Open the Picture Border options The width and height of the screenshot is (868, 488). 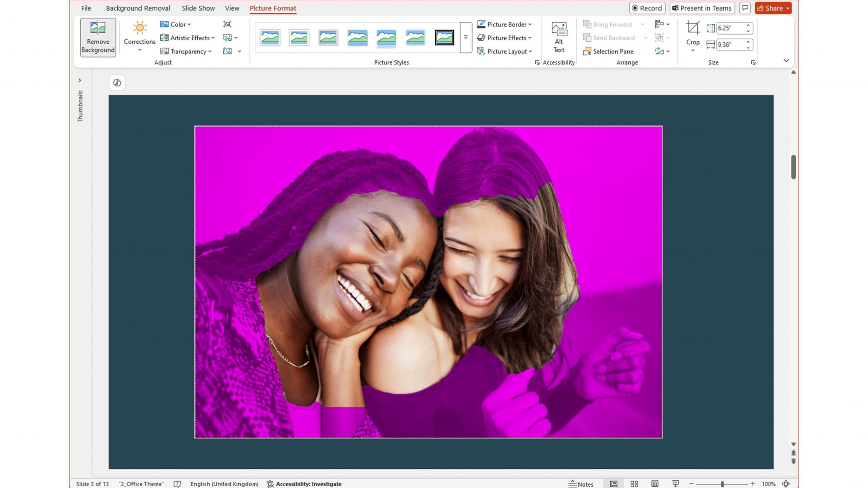coord(504,24)
